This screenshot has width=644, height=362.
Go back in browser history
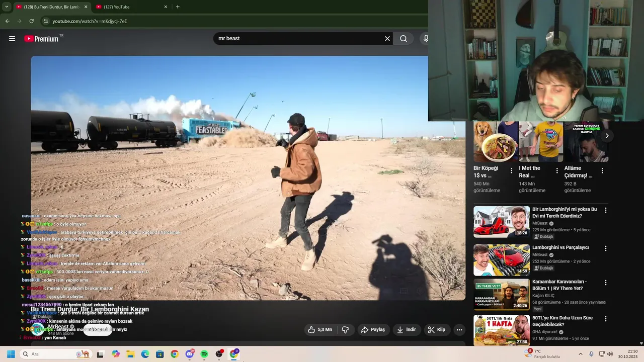(7, 21)
